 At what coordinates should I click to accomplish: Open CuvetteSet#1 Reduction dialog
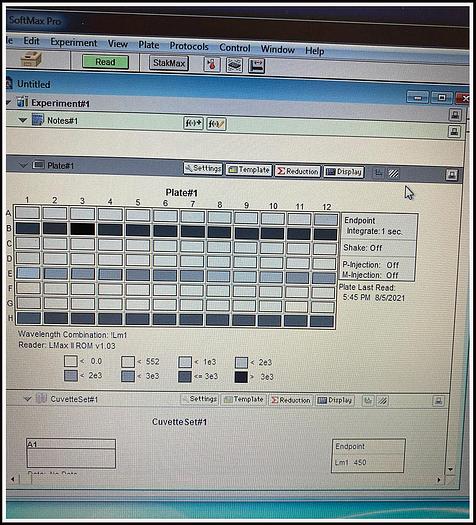tap(291, 400)
